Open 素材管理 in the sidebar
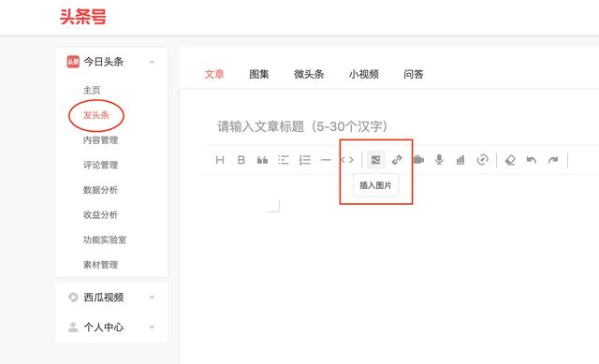 [x=100, y=265]
